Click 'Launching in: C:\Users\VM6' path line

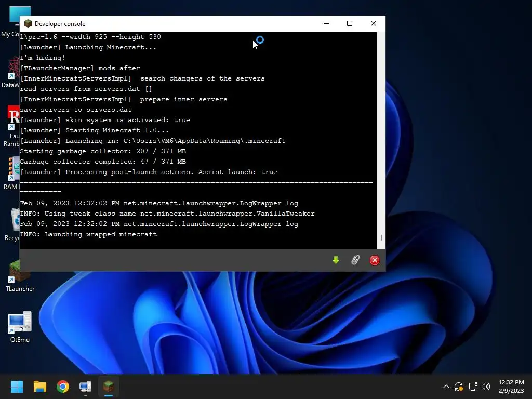(153, 140)
